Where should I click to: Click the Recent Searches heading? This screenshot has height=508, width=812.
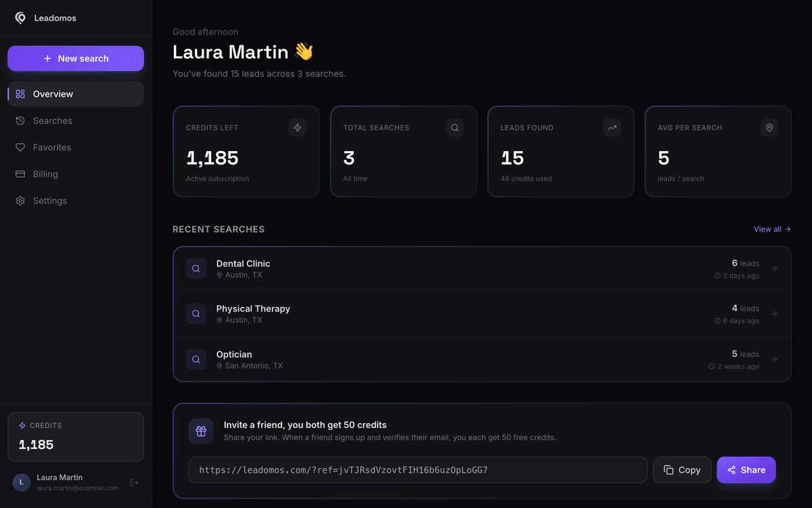click(x=219, y=230)
